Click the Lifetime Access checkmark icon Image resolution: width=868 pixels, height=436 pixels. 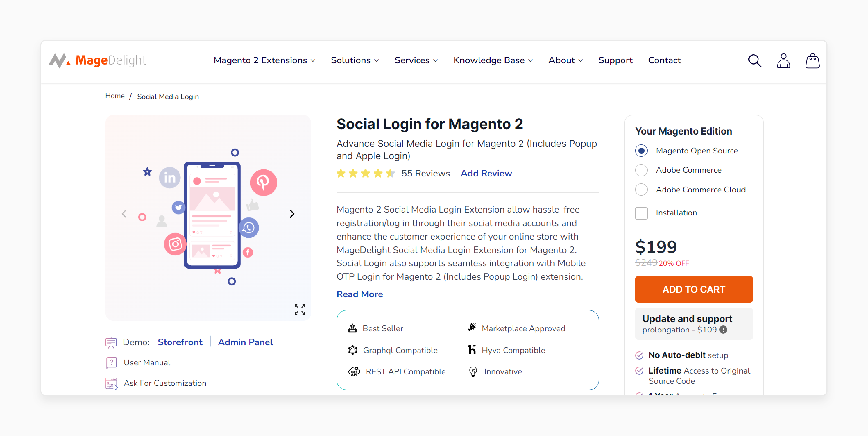[x=639, y=371]
